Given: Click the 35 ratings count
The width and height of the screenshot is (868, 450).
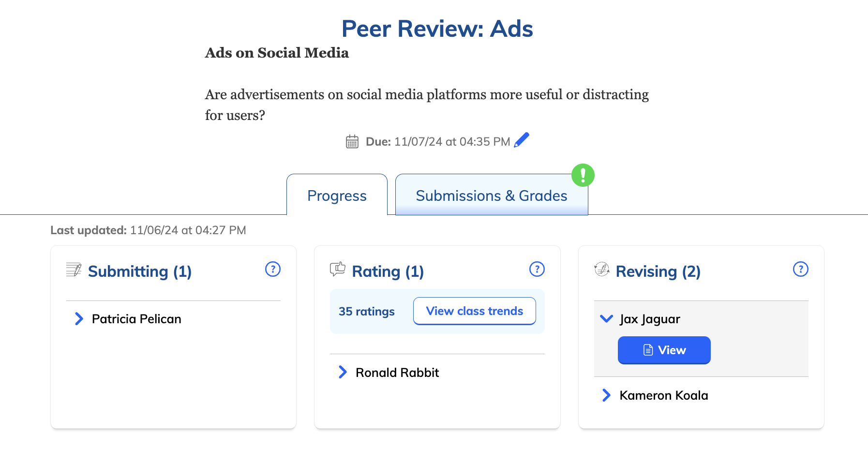Looking at the screenshot, I should tap(367, 312).
